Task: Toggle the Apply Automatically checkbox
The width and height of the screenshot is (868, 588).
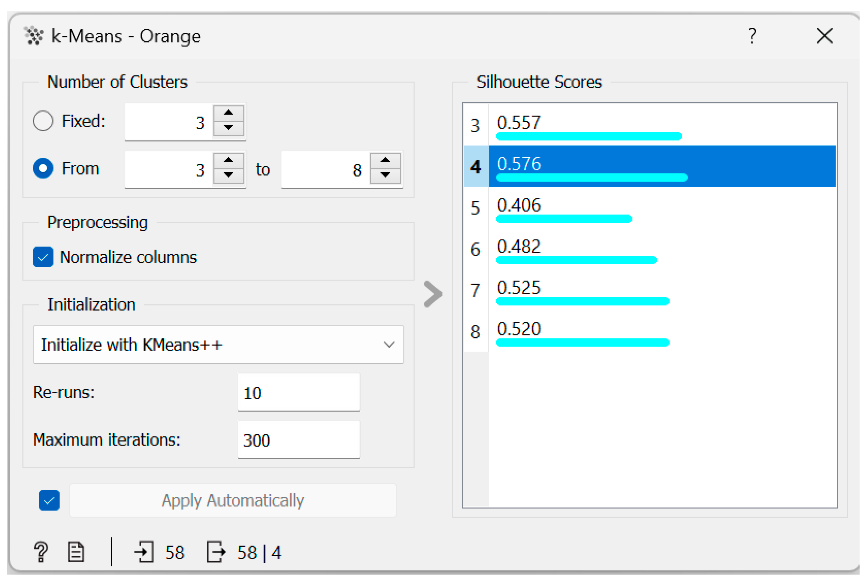Action: coord(49,500)
